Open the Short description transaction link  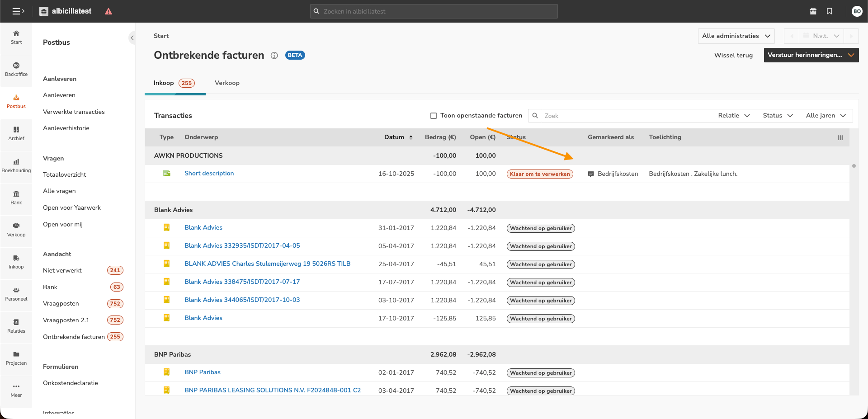(209, 174)
